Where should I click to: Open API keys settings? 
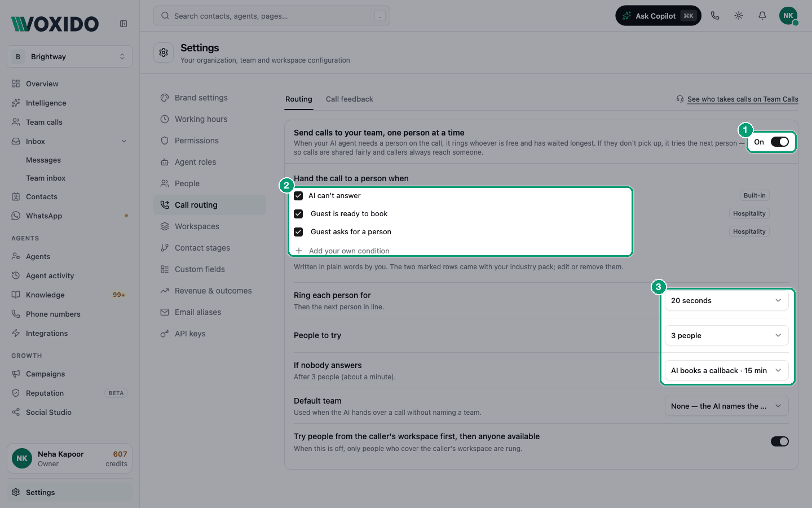pyautogui.click(x=210, y=334)
